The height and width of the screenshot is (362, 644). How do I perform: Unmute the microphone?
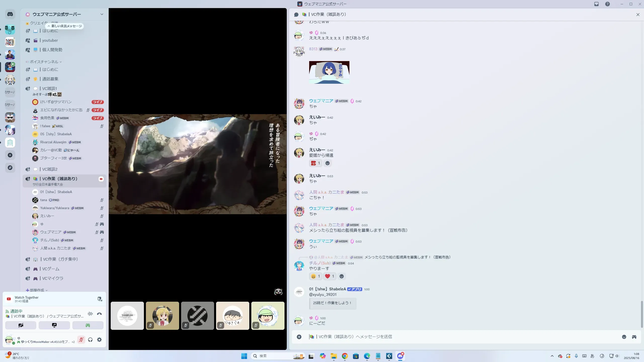81,340
